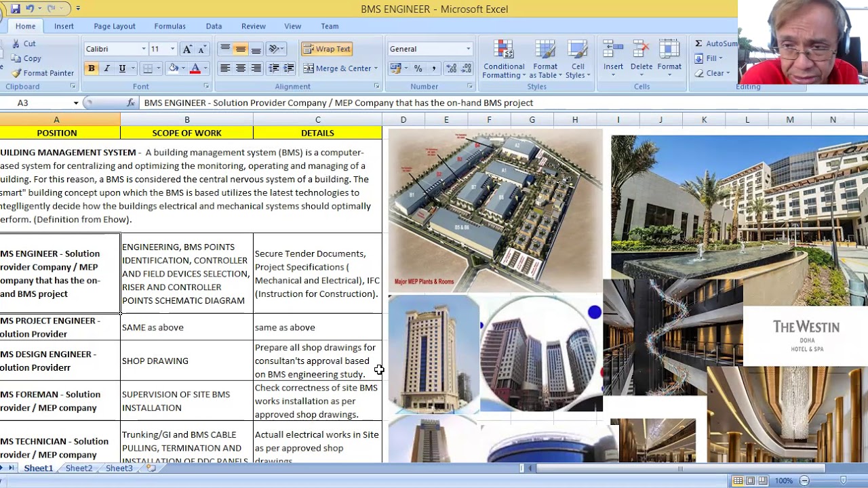The width and height of the screenshot is (868, 488).
Task: Open the font name Calibri dropdown
Action: (x=144, y=49)
